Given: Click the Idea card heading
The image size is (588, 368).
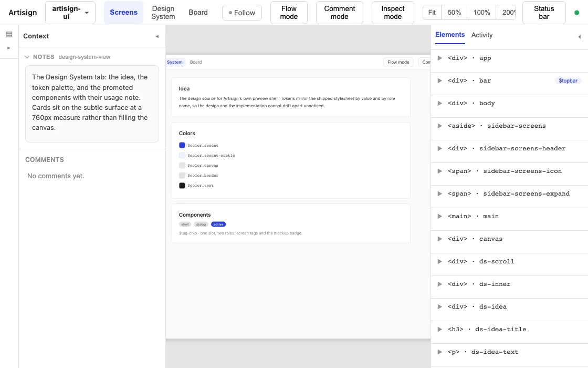Looking at the screenshot, I should point(184,89).
